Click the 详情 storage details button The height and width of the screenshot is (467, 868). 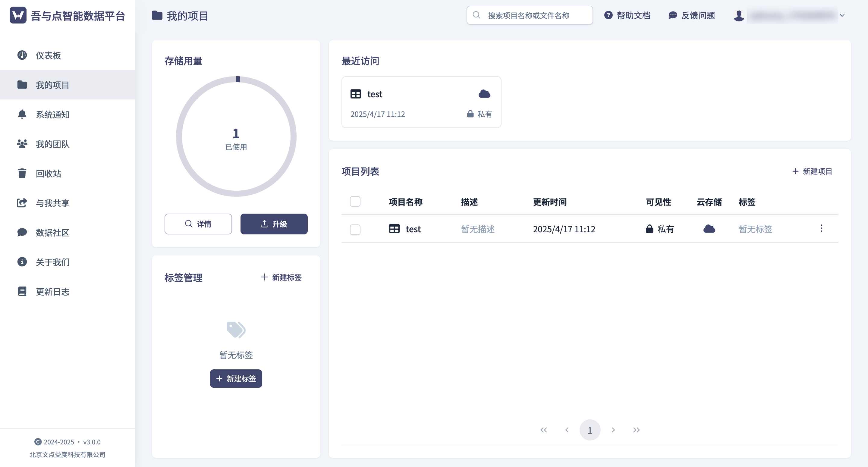pyautogui.click(x=198, y=224)
